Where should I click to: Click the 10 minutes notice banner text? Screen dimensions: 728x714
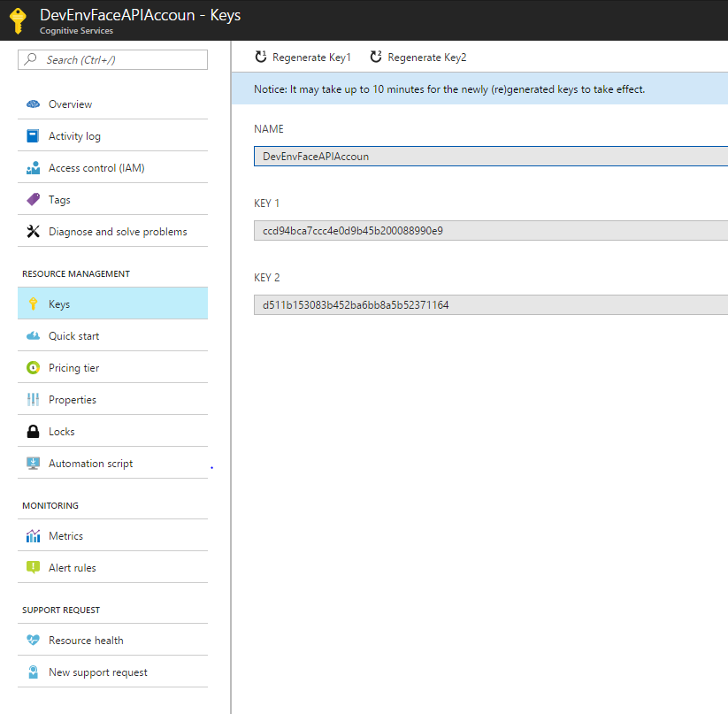click(449, 89)
